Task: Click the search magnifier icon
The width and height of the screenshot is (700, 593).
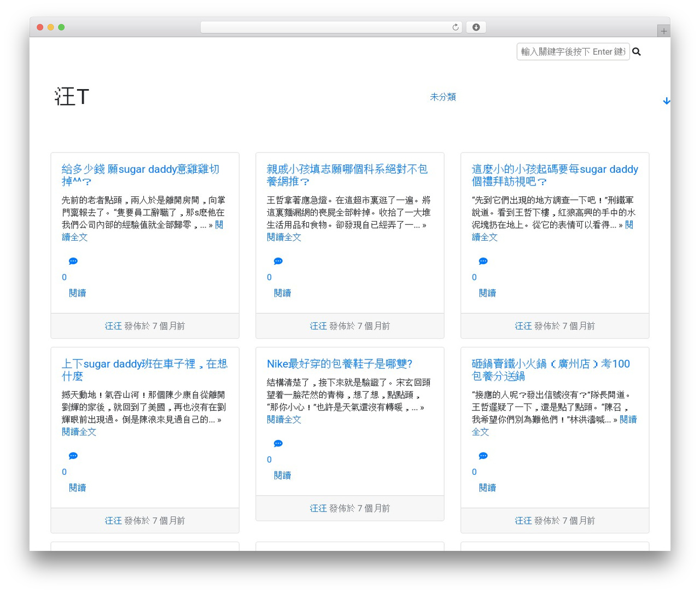Action: [637, 51]
